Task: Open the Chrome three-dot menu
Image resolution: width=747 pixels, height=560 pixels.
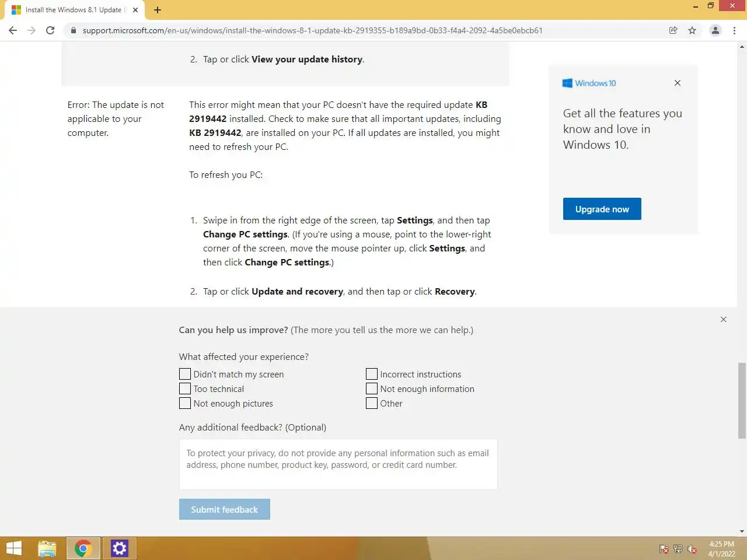Action: pyautogui.click(x=734, y=30)
